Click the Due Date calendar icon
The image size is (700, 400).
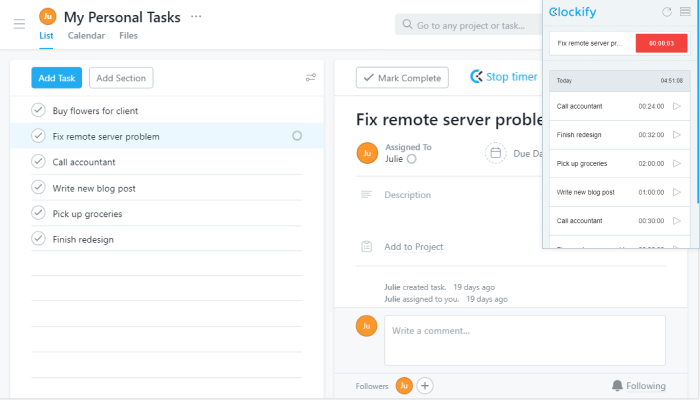(496, 153)
